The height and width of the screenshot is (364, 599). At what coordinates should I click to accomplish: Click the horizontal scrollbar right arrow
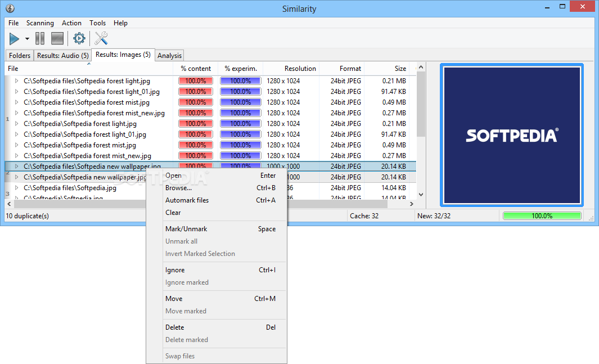tap(412, 204)
